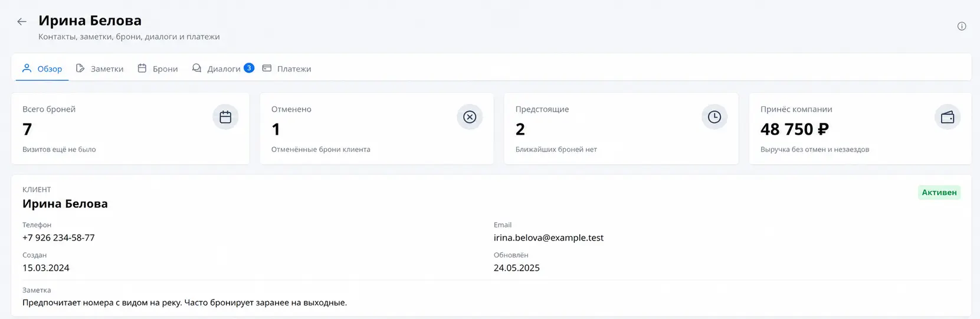Click the text Отменённые брони клиента
Image resolution: width=980 pixels, height=319 pixels.
pos(321,149)
